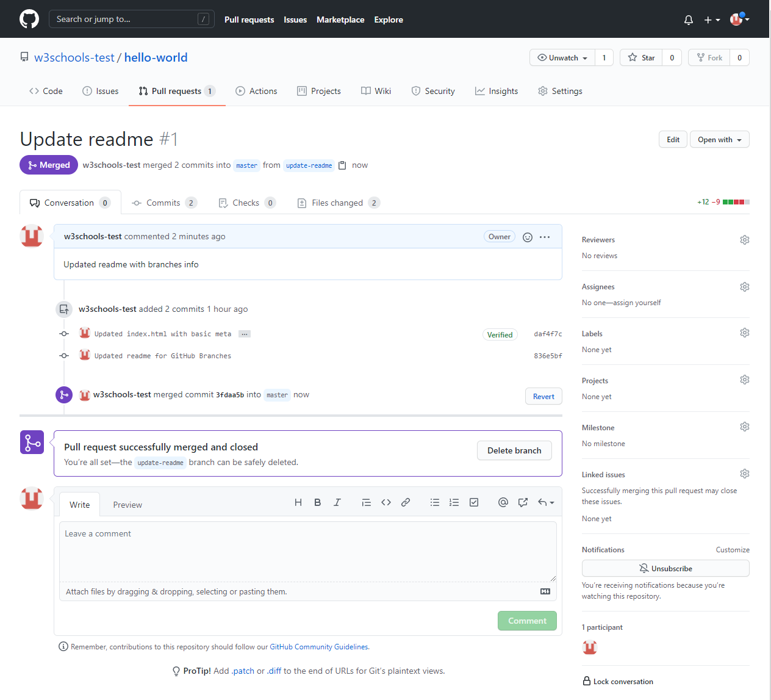Add a task list to the comment

tap(474, 502)
